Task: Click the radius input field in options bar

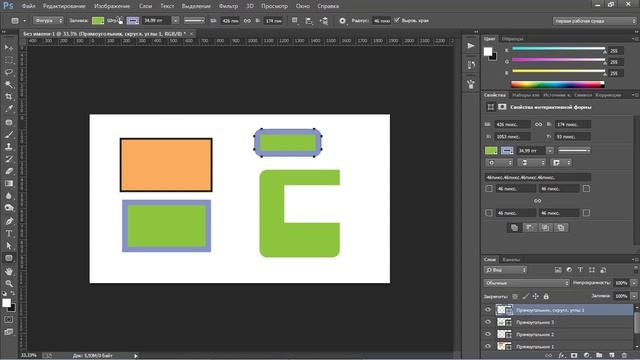Action: click(381, 20)
